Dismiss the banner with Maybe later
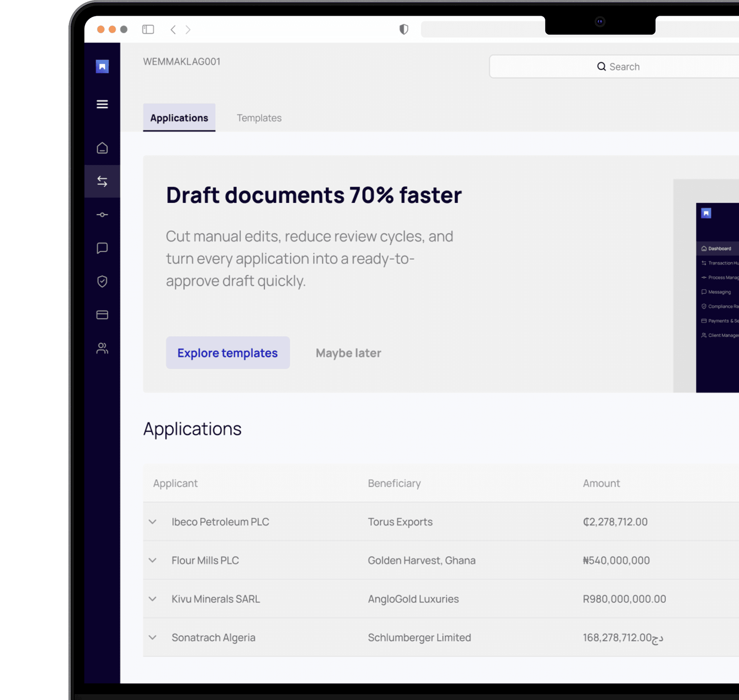Screen dimensions: 739x700 point(348,353)
